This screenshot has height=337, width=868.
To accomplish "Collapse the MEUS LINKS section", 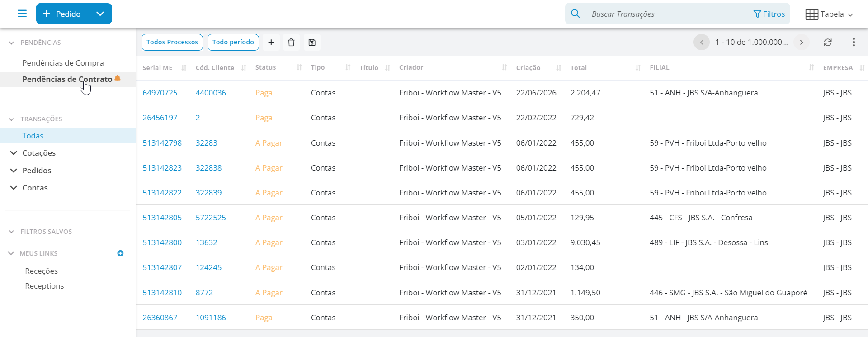I will click(x=11, y=253).
